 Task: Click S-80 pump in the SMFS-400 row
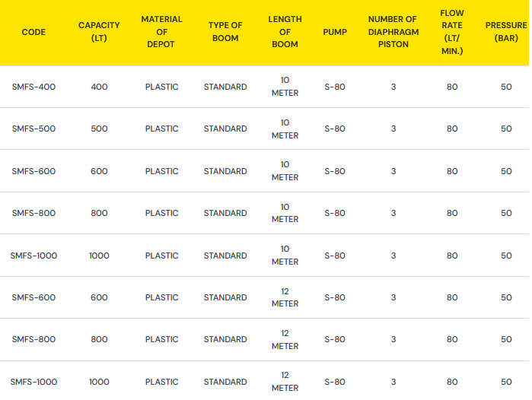(335, 87)
